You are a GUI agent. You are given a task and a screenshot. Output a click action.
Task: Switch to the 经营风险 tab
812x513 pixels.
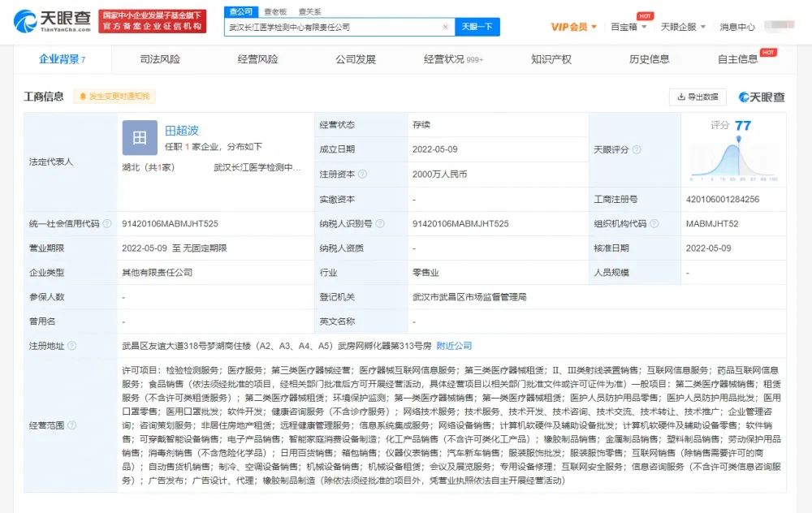tap(258, 59)
